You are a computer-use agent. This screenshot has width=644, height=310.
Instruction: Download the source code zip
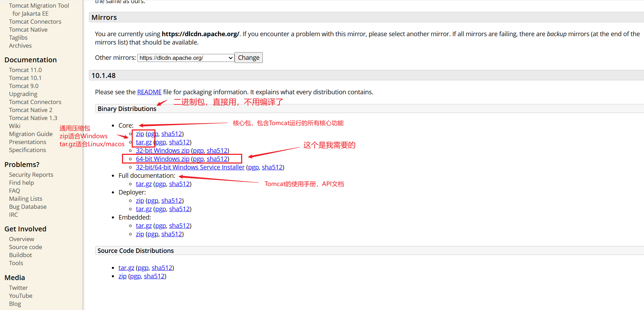click(x=122, y=276)
